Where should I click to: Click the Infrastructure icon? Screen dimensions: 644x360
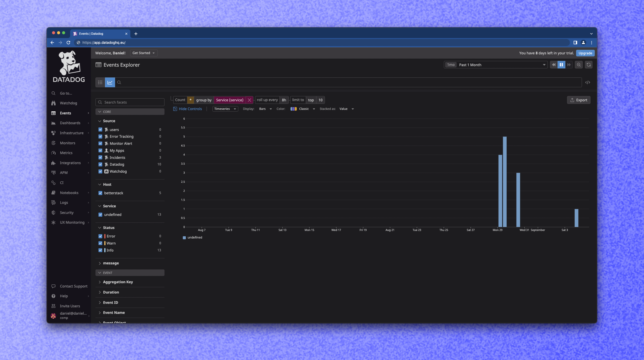click(x=54, y=133)
